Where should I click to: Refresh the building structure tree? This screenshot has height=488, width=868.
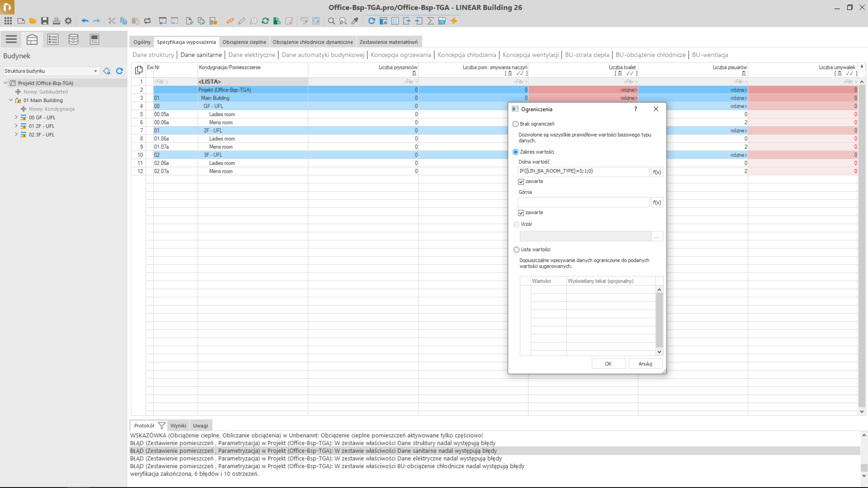coord(120,71)
